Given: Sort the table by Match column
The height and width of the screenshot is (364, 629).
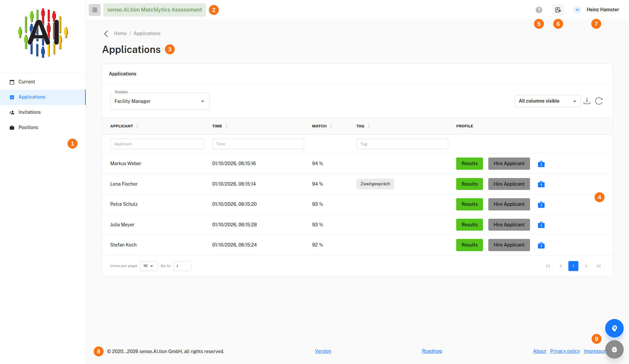Looking at the screenshot, I should pos(331,126).
